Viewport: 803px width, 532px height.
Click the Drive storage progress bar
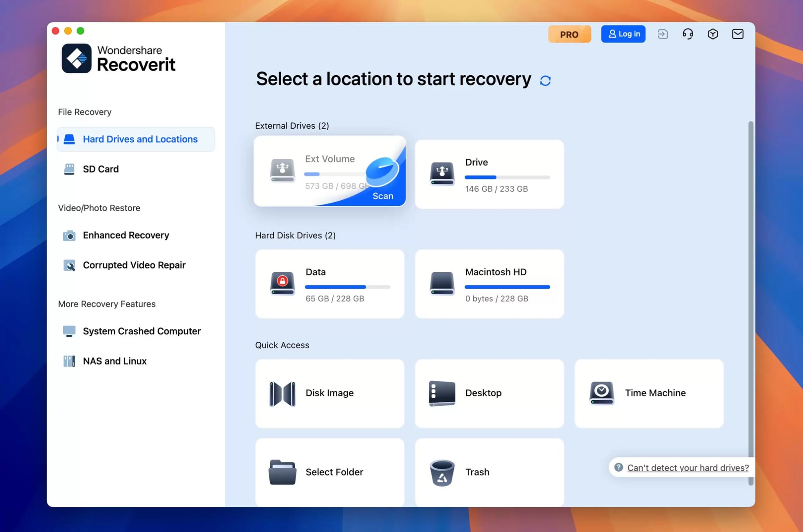508,177
